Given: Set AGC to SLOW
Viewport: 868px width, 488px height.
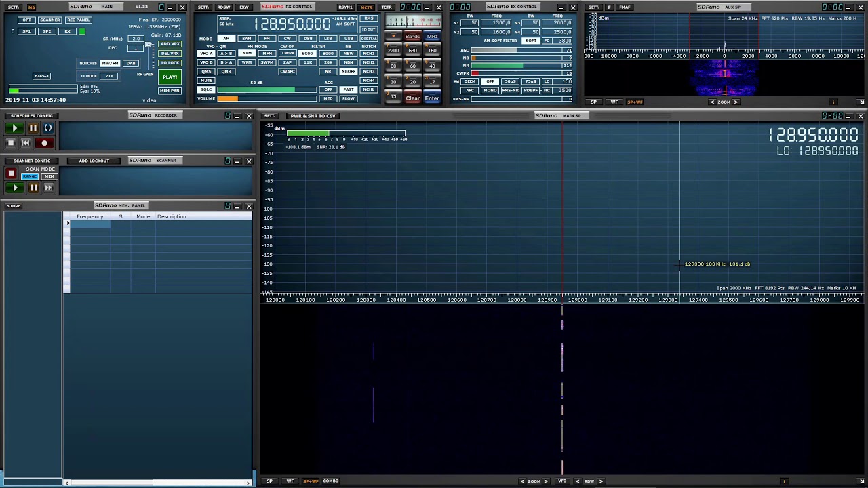Looking at the screenshot, I should tap(348, 98).
